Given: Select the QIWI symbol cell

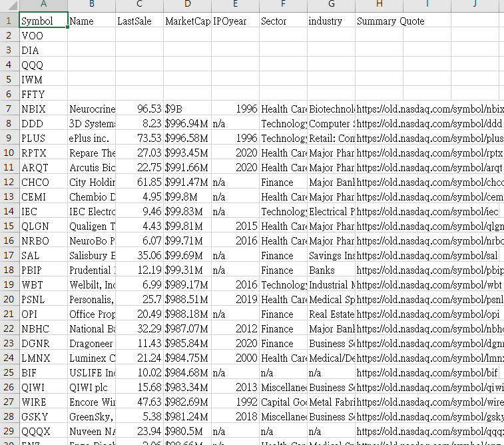Looking at the screenshot, I should 43,387.
